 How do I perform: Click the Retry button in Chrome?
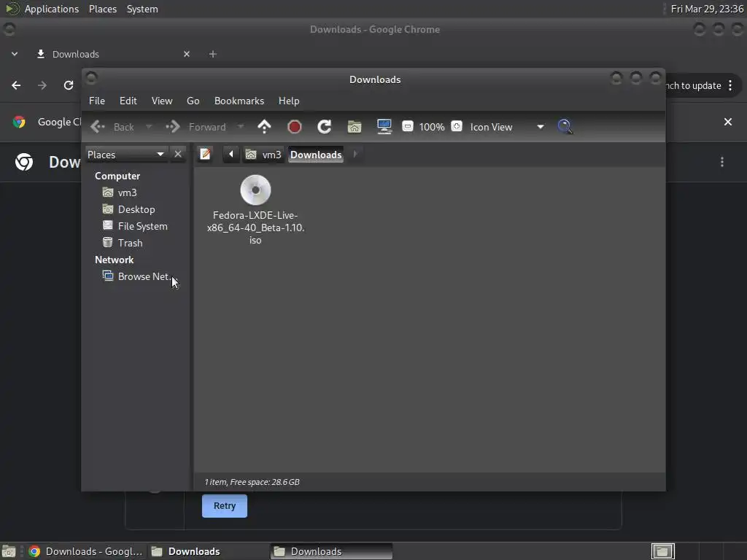click(x=225, y=506)
